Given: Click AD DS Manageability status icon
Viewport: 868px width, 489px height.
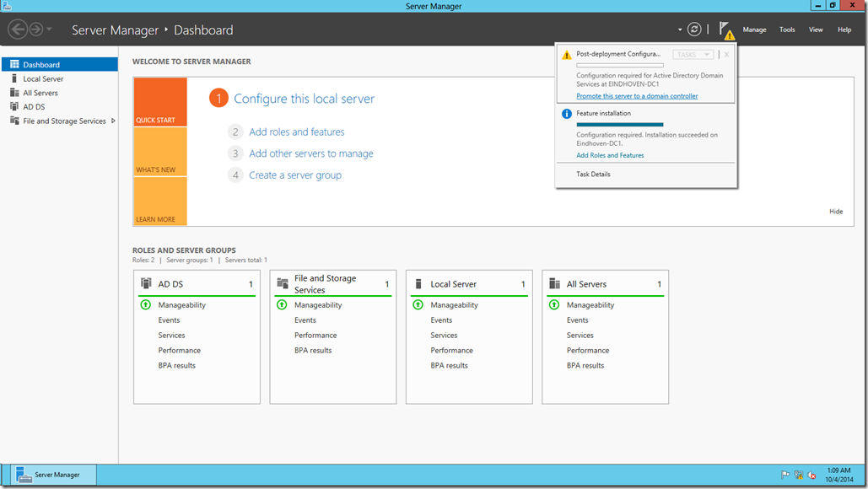Looking at the screenshot, I should (146, 305).
